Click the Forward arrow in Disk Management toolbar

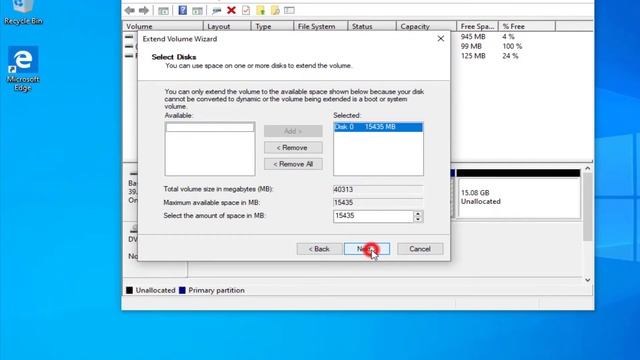(144, 10)
